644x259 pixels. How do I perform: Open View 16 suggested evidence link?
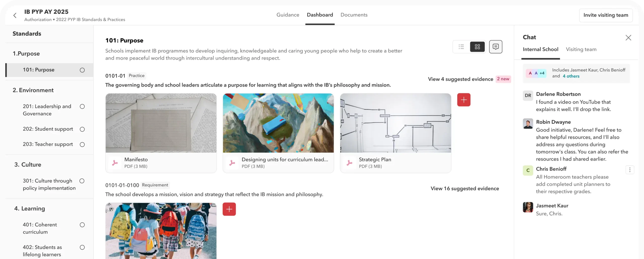tap(465, 188)
